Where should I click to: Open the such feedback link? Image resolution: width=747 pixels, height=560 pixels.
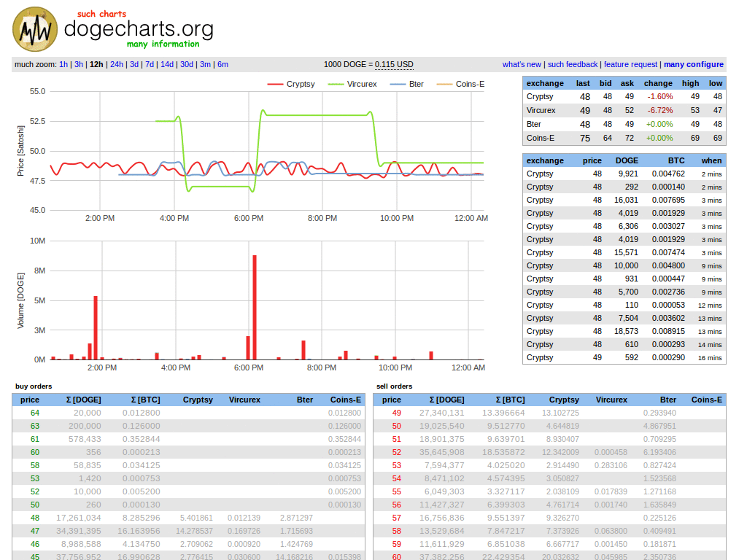pyautogui.click(x=573, y=64)
